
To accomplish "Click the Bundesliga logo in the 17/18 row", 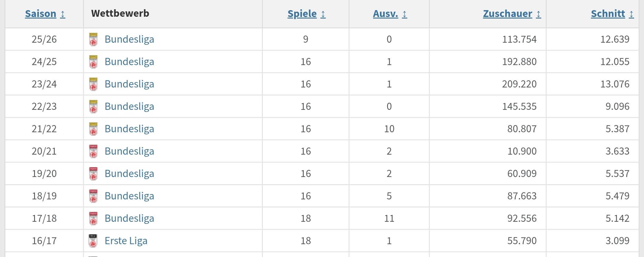I will (93, 218).
